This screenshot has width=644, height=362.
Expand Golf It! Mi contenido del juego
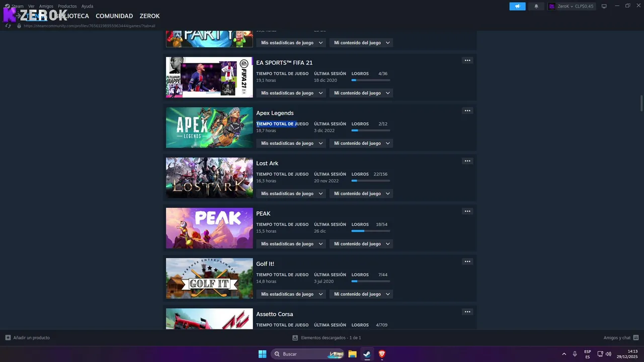pyautogui.click(x=361, y=294)
